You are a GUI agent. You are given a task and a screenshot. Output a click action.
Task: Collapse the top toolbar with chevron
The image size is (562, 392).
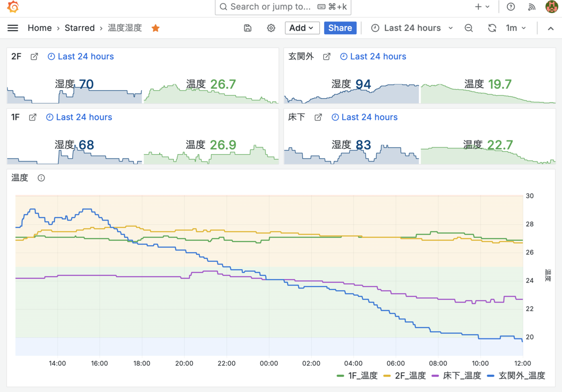coord(551,28)
